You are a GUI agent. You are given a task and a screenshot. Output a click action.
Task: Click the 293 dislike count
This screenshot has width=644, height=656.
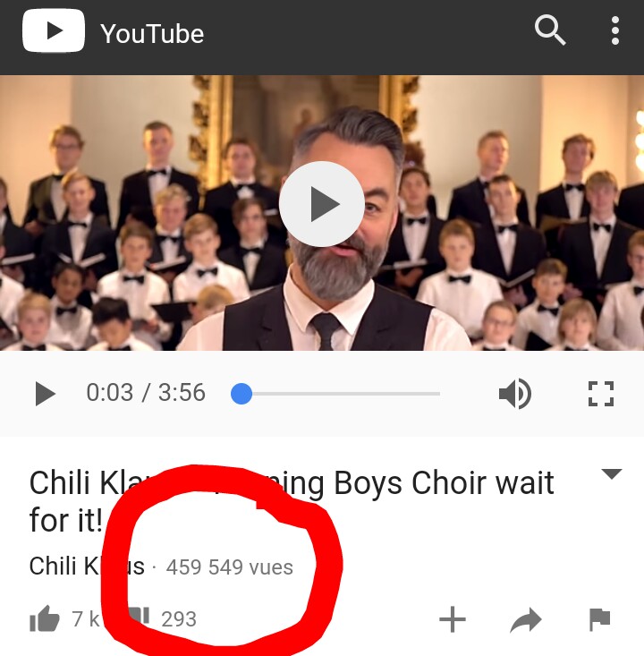[179, 619]
